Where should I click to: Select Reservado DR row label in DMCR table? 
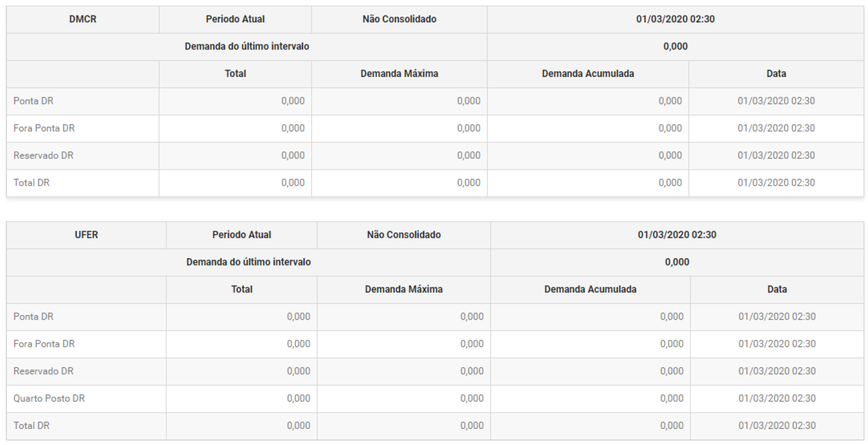pyautogui.click(x=44, y=156)
